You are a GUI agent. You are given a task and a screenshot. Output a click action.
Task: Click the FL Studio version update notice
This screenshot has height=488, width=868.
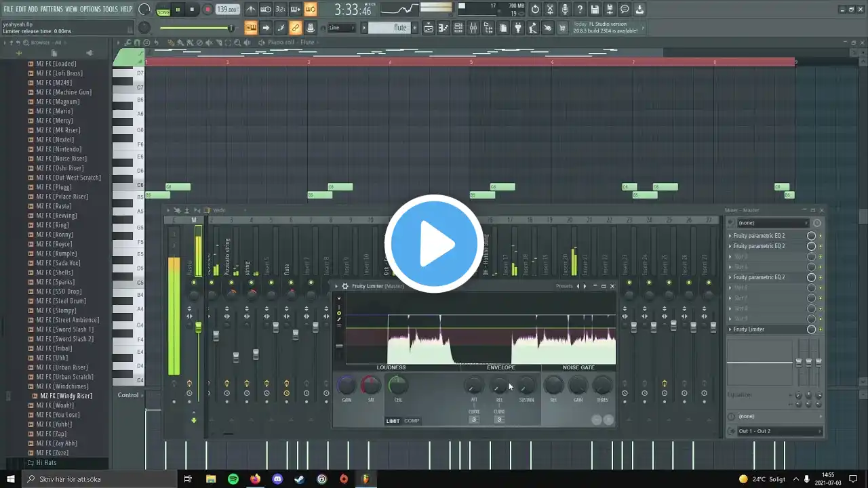pos(606,28)
